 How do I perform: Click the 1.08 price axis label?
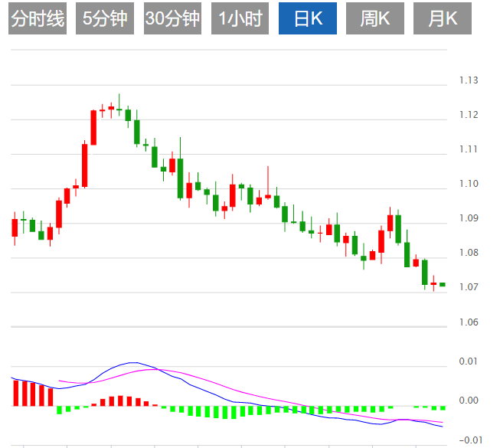pos(469,252)
